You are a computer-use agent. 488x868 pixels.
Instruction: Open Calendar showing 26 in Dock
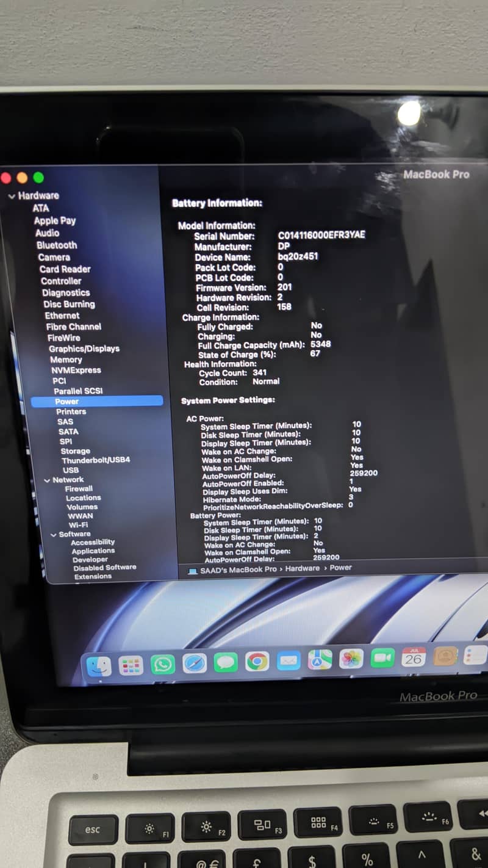[x=414, y=657]
